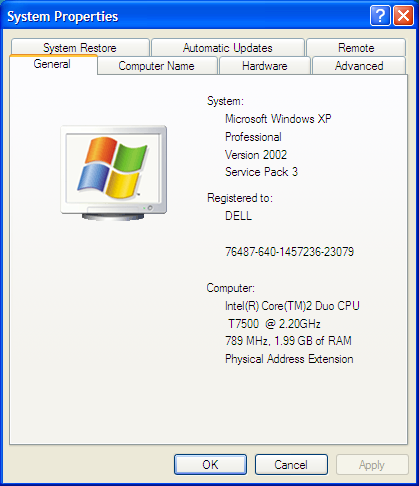This screenshot has width=419, height=486.
Task: Click the Service Pack 3 label
Action: tap(261, 172)
